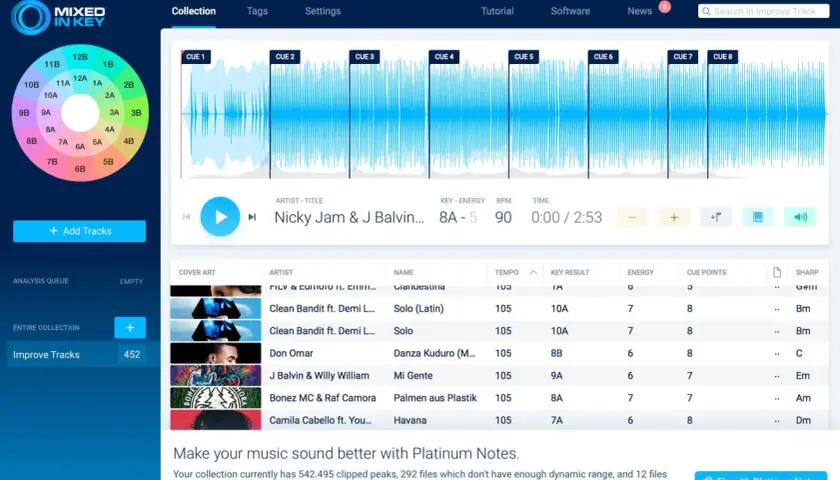840x480 pixels.
Task: Click the Havana cover art thumbnail
Action: coord(215,420)
